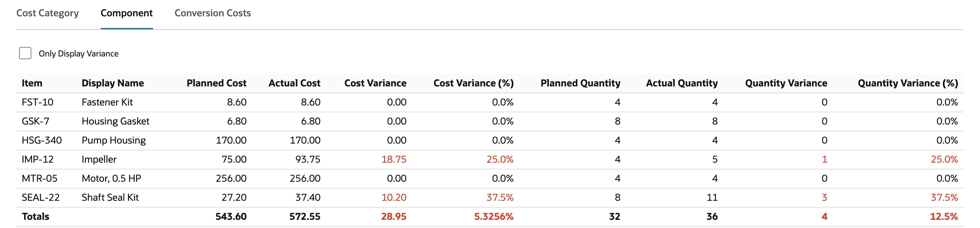Enable the Only Display Variance checkbox
The height and width of the screenshot is (228, 980).
tap(25, 53)
